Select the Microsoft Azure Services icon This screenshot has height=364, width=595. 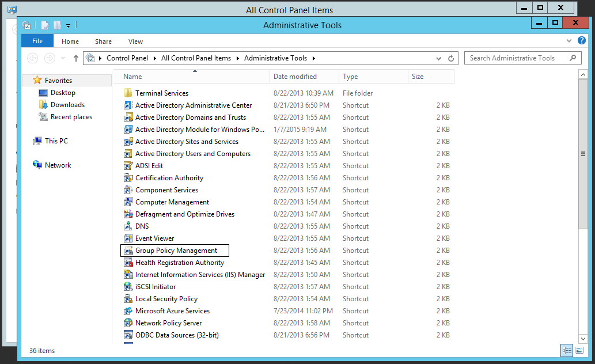coord(128,311)
